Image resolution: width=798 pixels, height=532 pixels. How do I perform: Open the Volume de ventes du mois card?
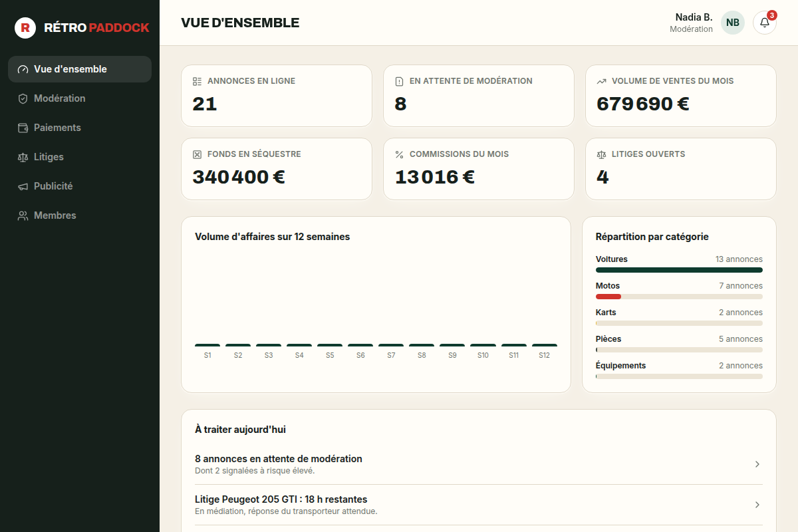pos(681,96)
